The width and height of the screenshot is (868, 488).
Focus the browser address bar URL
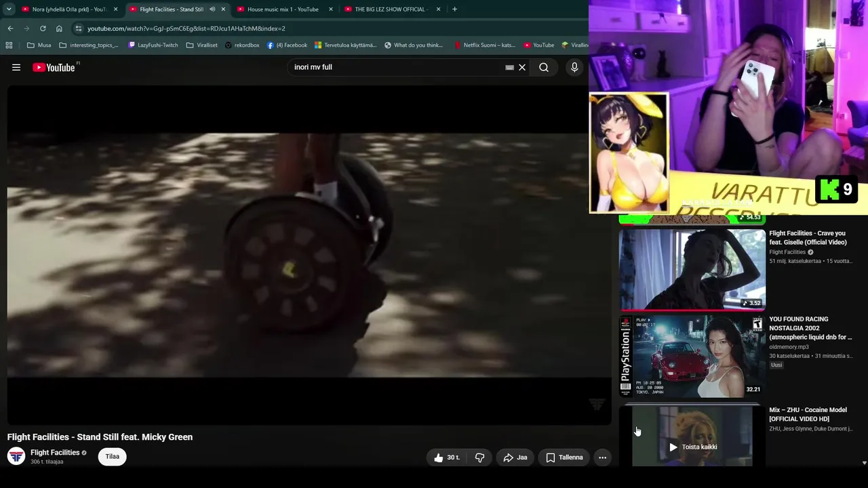186,28
